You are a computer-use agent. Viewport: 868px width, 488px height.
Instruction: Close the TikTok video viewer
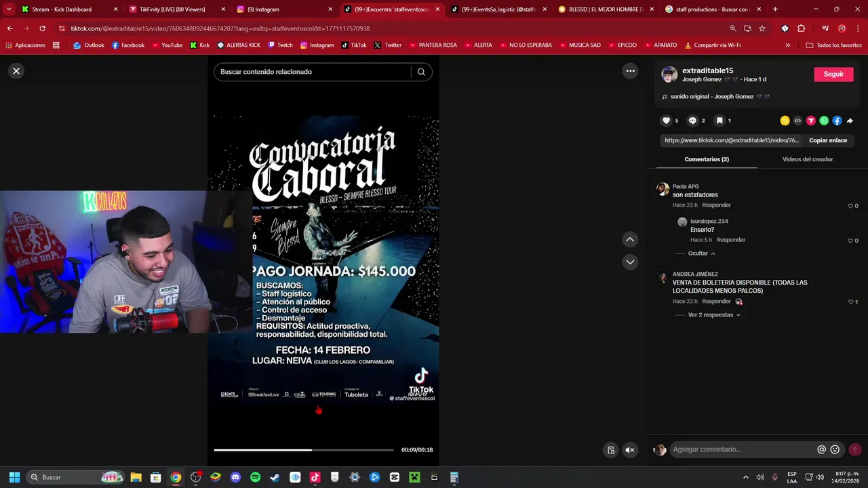(x=16, y=71)
